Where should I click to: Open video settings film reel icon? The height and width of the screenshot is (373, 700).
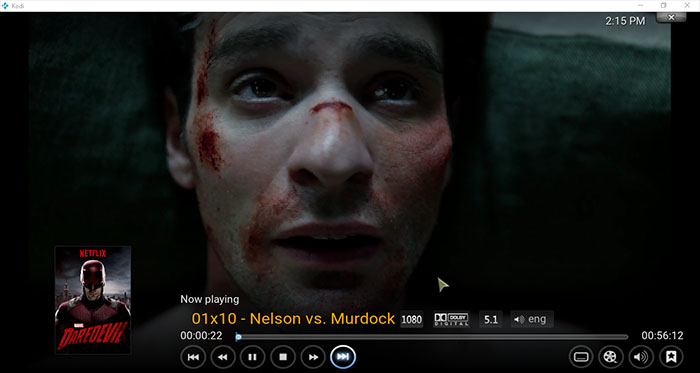(611, 357)
